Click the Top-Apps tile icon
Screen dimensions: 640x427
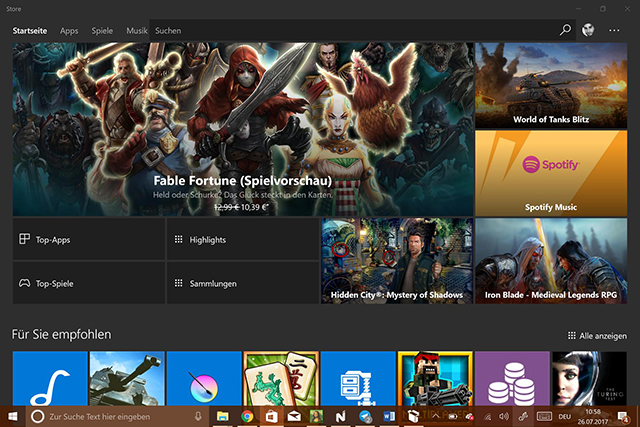coord(24,239)
